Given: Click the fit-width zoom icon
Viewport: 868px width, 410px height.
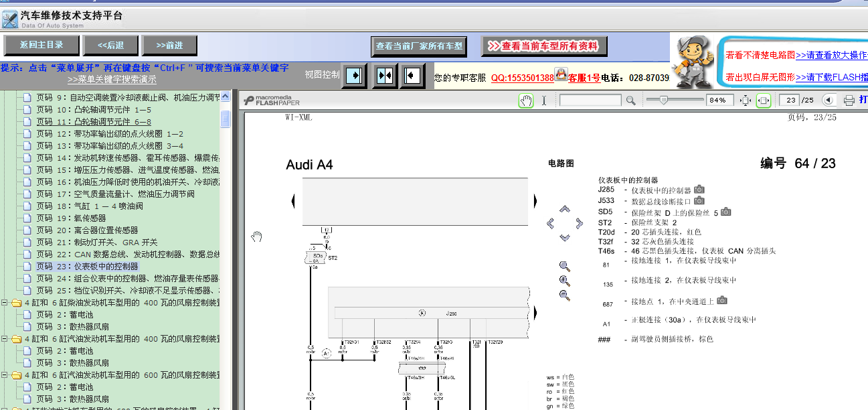Looking at the screenshot, I should click(x=764, y=100).
